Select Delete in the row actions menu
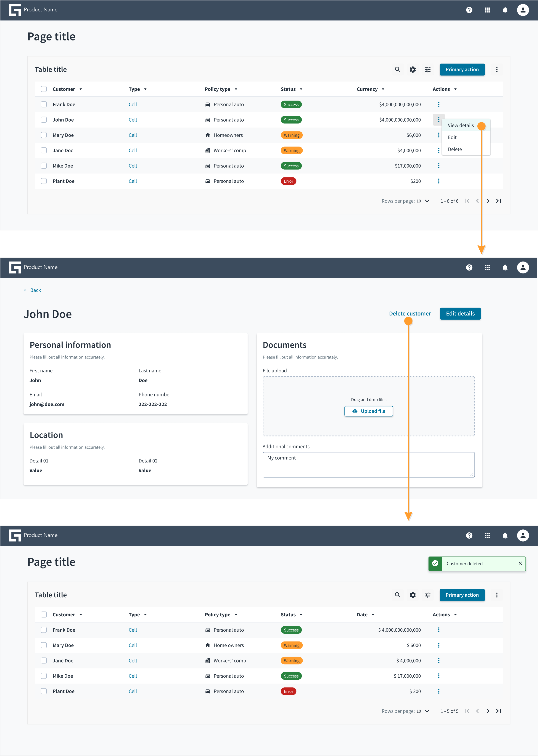Viewport: 539px width, 756px height. click(455, 150)
